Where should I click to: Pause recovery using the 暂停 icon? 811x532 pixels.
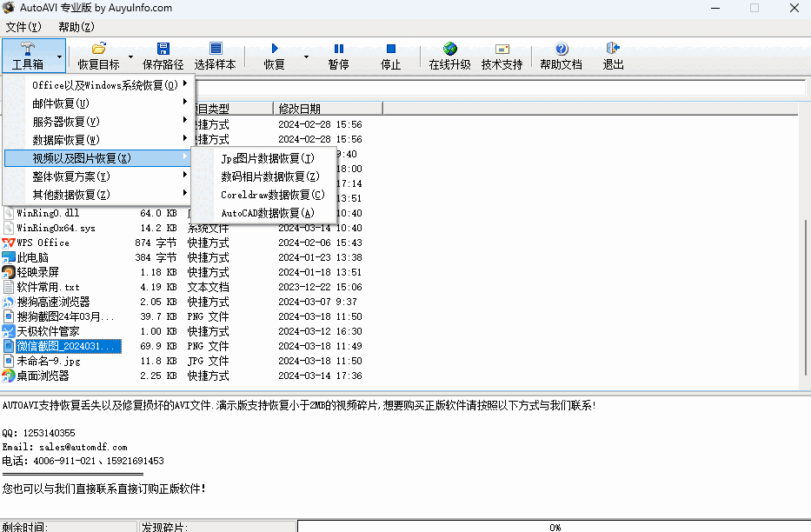click(x=337, y=56)
